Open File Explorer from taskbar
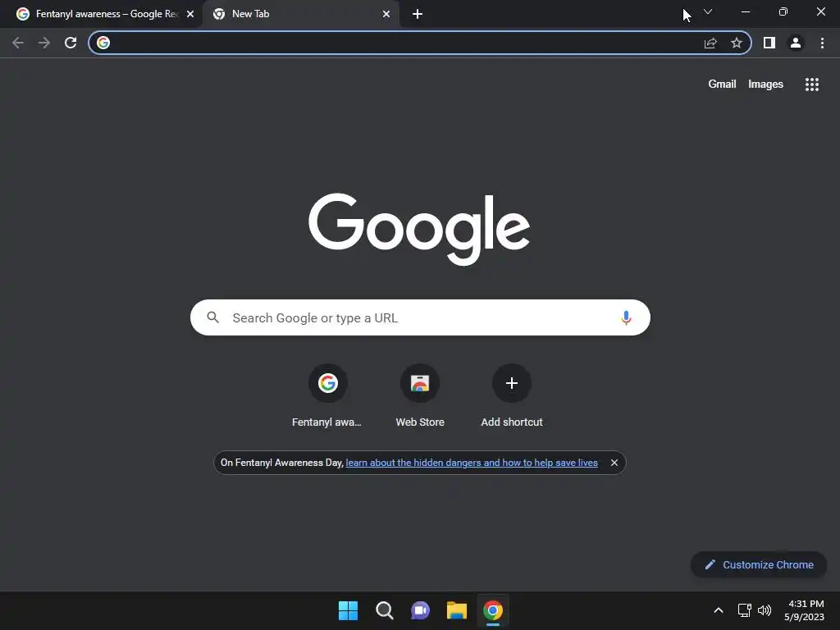 coord(456,610)
